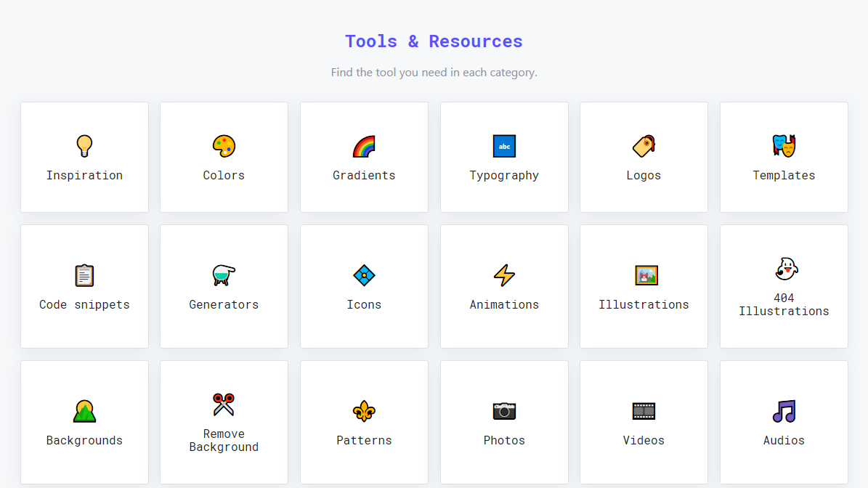Select the 404 Illustrations label
The height and width of the screenshot is (488, 868).
tap(783, 305)
